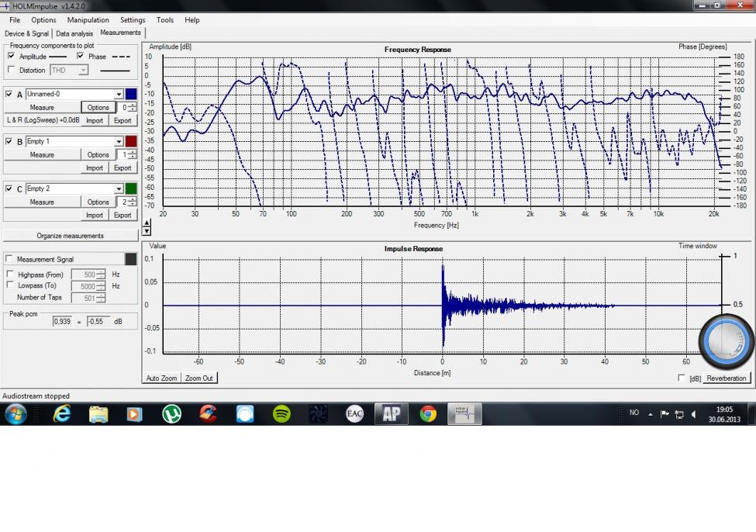The width and height of the screenshot is (756, 532).
Task: Open Spotify from the taskbar
Action: point(281,414)
